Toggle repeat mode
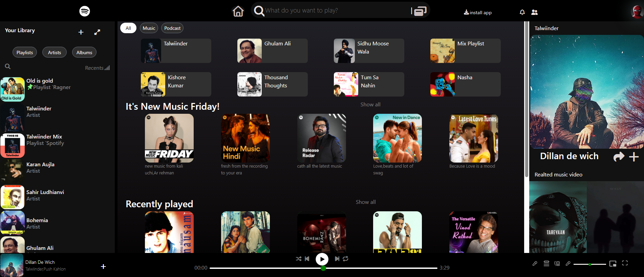This screenshot has width=644, height=277. point(345,259)
